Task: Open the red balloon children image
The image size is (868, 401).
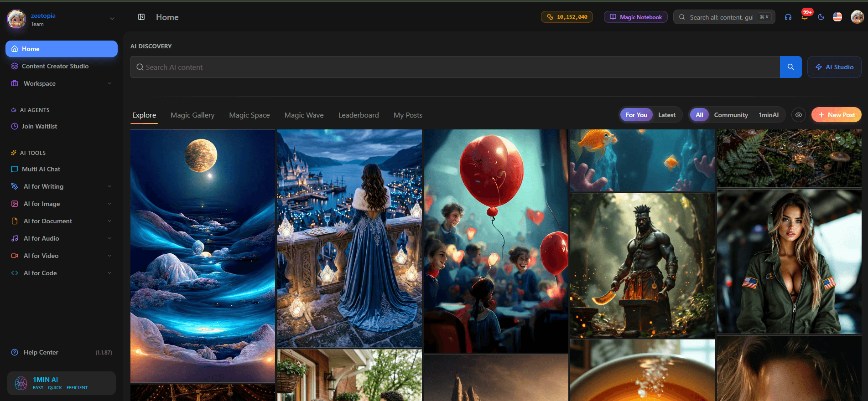Action: [x=496, y=241]
